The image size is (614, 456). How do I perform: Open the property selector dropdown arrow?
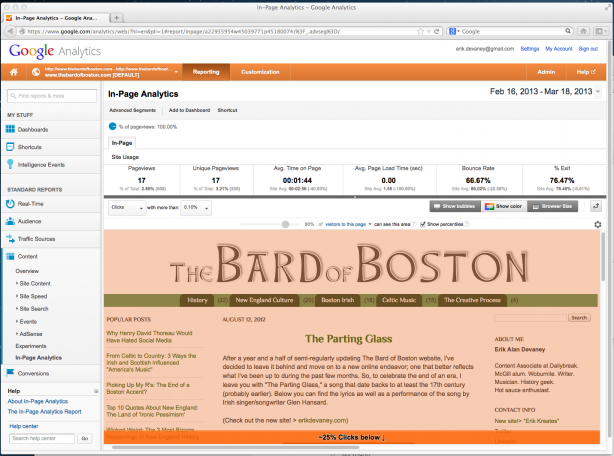pyautogui.click(x=176, y=72)
